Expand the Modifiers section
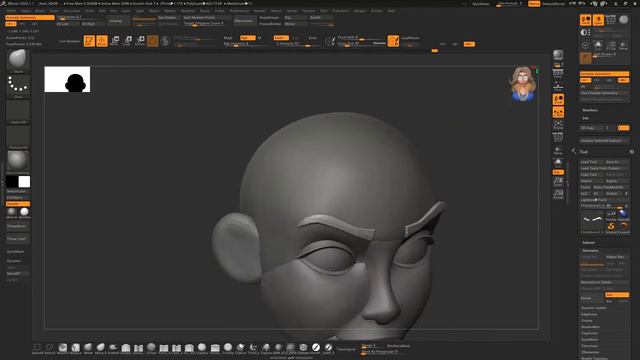640x360 pixels. click(590, 110)
